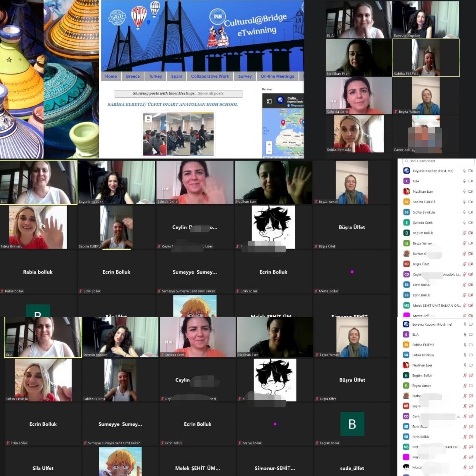Image resolution: width=476 pixels, height=476 pixels.
Task: Open the On-line Meetings tab
Action: [x=278, y=76]
